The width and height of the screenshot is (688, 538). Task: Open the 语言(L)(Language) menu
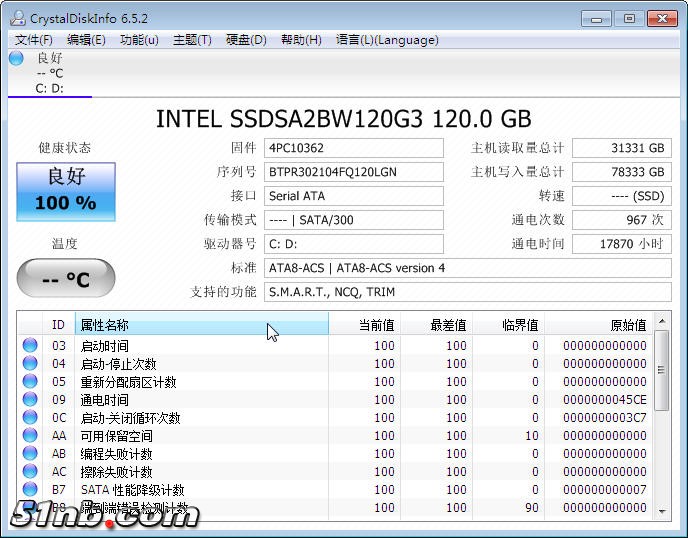(387, 40)
